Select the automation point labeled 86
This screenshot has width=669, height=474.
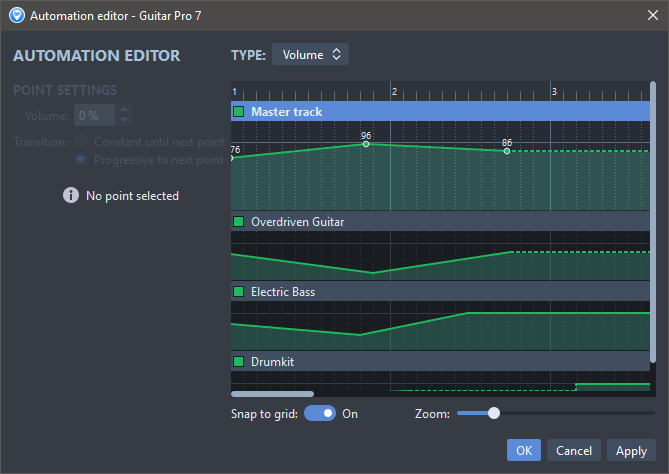(x=507, y=151)
